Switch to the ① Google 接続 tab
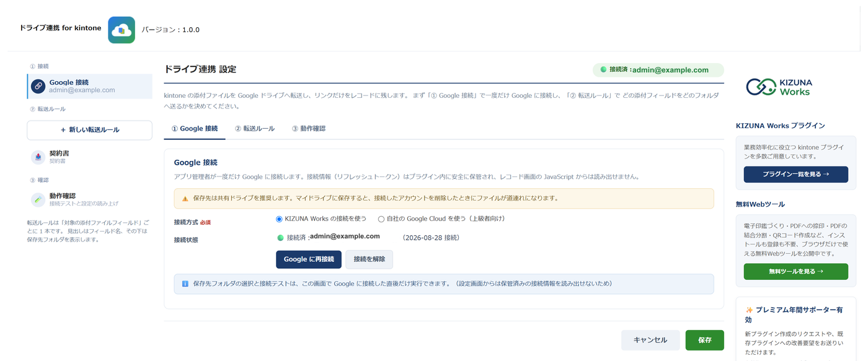868x361 pixels. click(x=195, y=129)
